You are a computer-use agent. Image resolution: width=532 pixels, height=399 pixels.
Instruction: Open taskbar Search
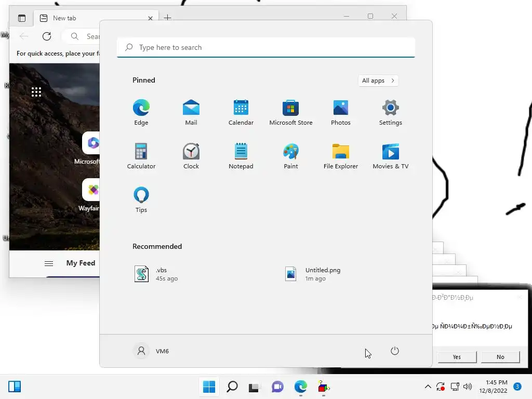(232, 387)
